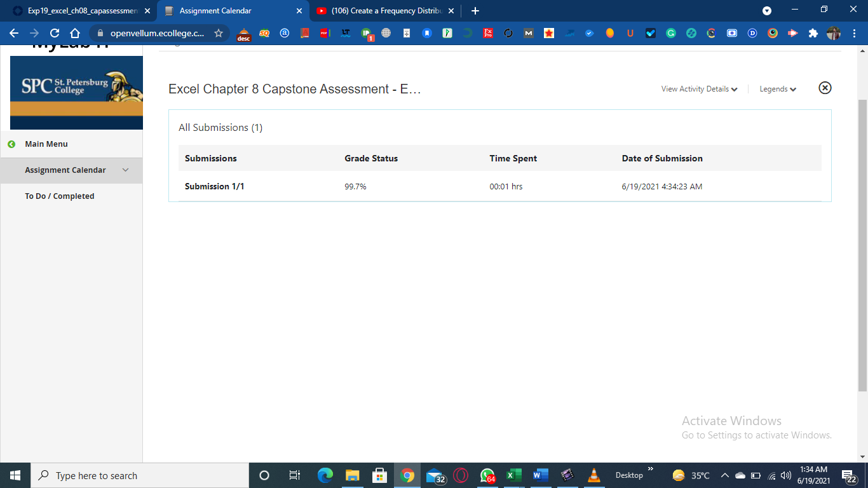Viewport: 868px width, 488px height.
Task: Launch VLC media player from the taskbar
Action: click(x=594, y=475)
